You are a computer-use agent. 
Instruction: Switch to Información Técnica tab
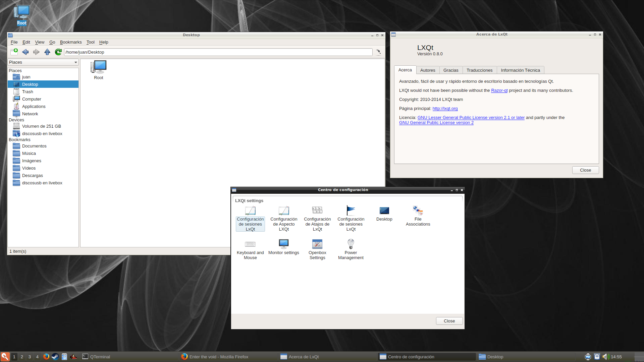[520, 70]
